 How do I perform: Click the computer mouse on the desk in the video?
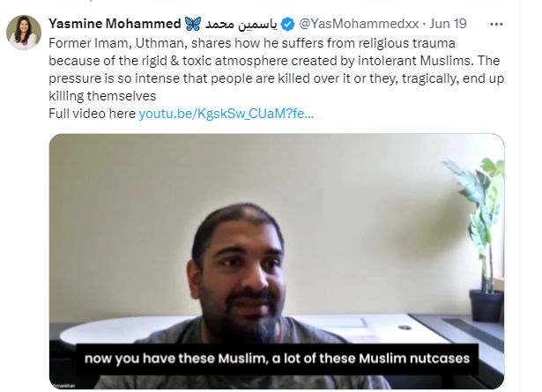click(405, 328)
